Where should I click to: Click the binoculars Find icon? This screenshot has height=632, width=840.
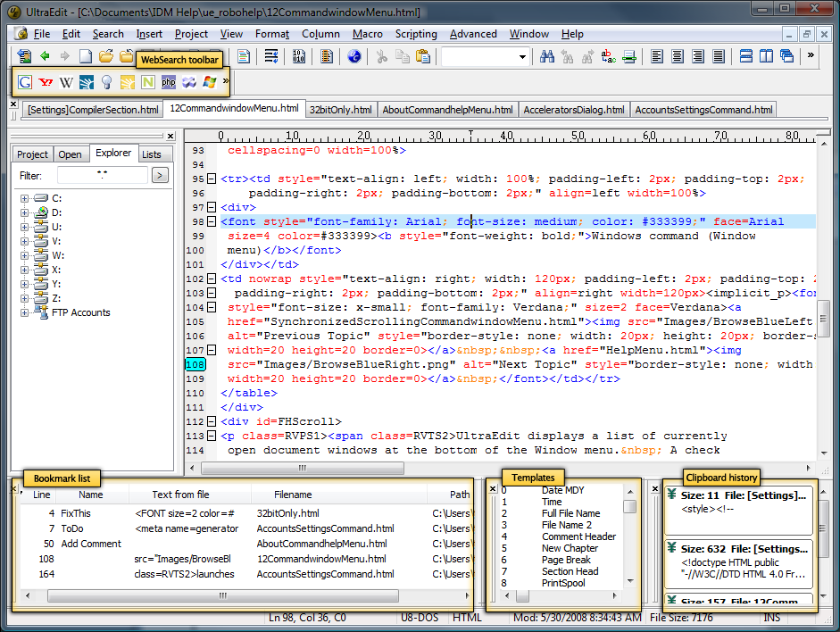547,56
